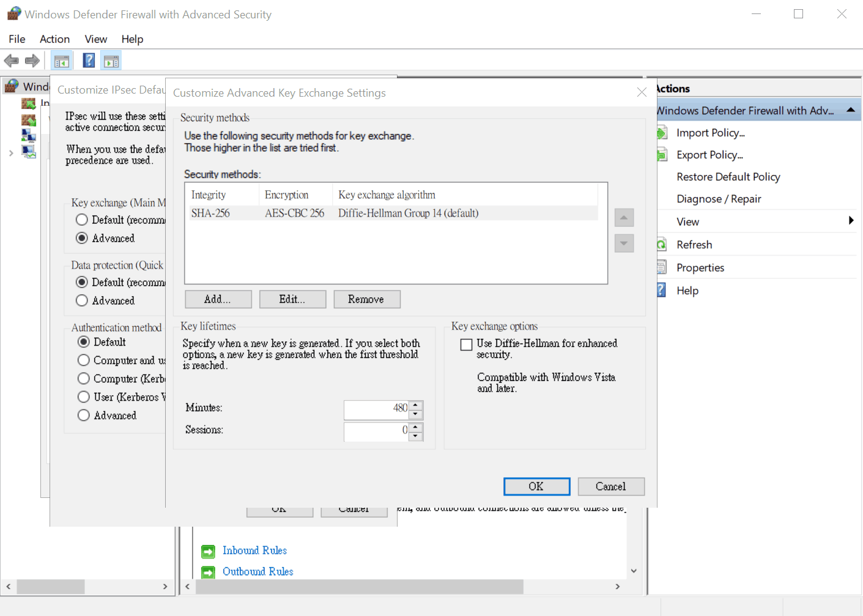Click the green Outbound Rules icon
863x616 pixels.
click(209, 572)
